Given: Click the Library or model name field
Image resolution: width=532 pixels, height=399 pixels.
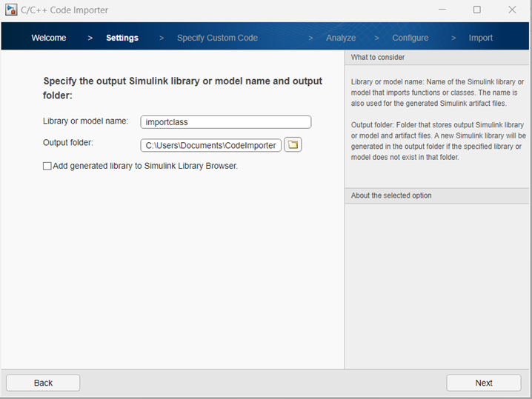Looking at the screenshot, I should pos(226,122).
